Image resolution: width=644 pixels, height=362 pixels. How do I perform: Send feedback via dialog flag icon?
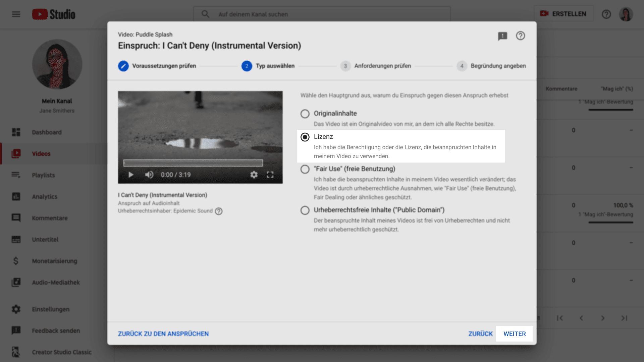[502, 36]
